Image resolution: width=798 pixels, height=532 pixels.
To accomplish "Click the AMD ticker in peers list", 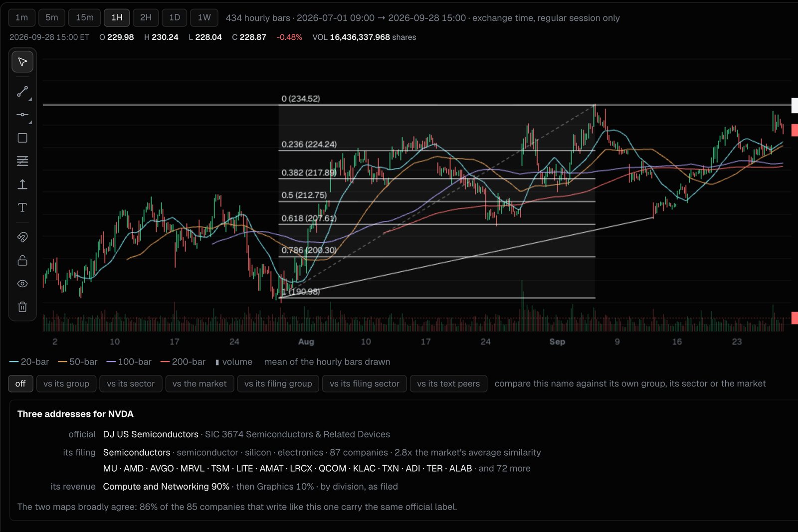I will click(x=134, y=469).
